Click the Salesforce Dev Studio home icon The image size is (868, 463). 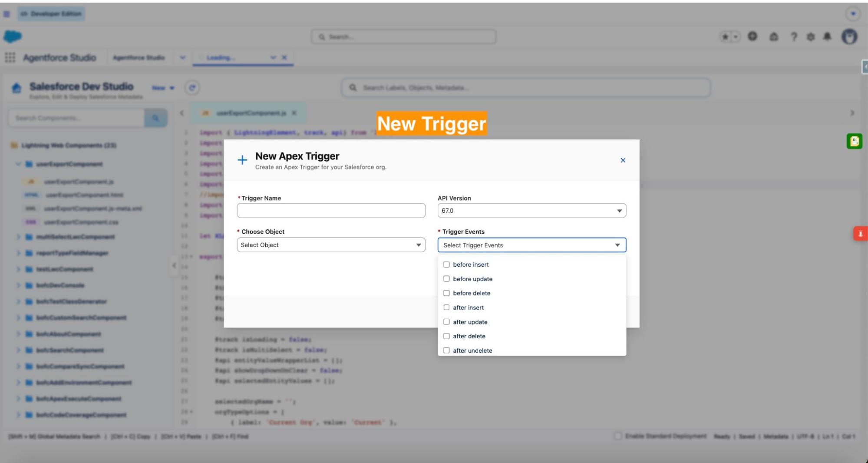pyautogui.click(x=17, y=88)
